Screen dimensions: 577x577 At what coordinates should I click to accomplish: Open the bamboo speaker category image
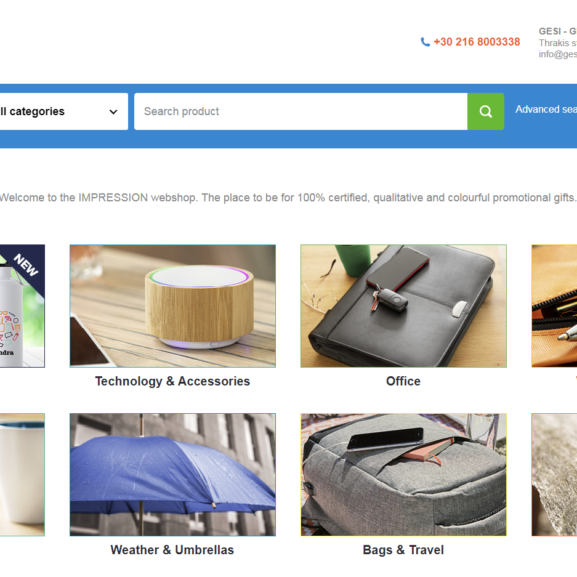(173, 306)
